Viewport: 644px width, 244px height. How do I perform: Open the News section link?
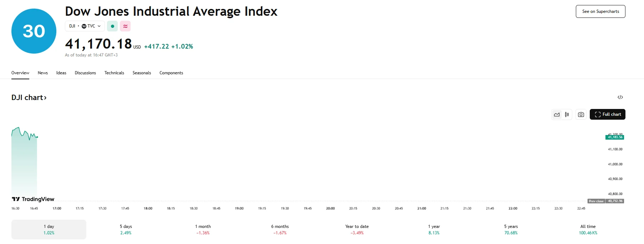pyautogui.click(x=42, y=73)
